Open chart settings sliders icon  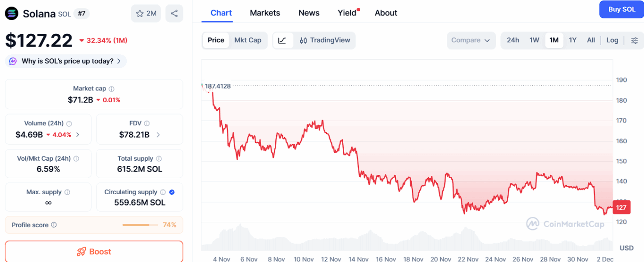click(635, 41)
